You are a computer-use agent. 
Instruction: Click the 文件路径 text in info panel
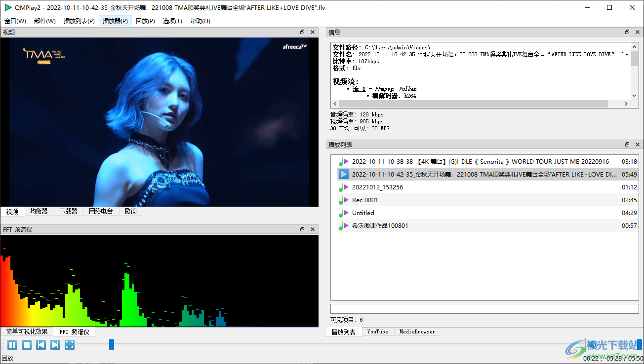click(346, 47)
